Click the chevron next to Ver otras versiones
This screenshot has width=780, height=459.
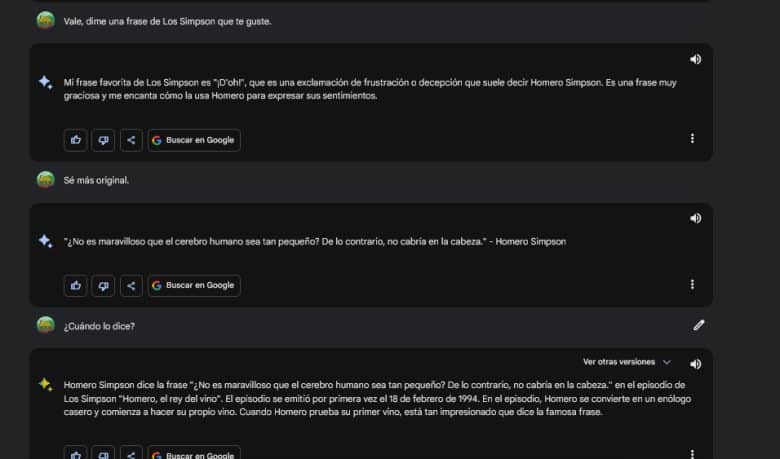[x=667, y=362]
